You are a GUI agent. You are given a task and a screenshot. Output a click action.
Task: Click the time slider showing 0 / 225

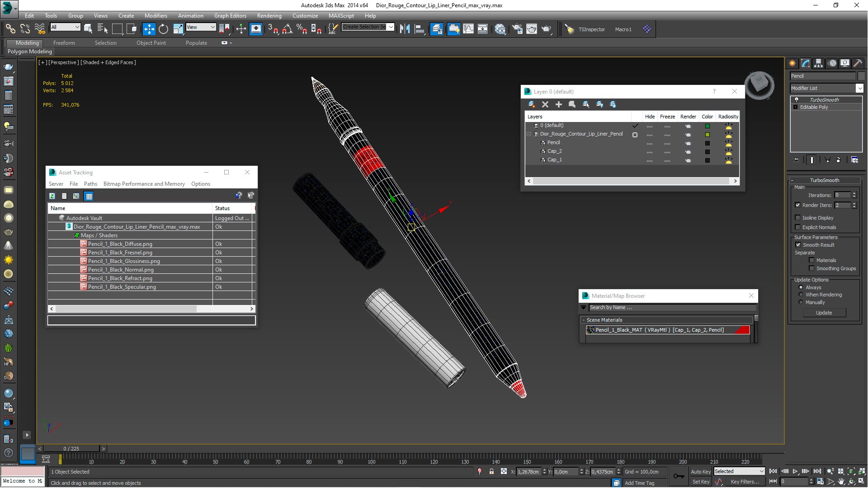point(71,449)
